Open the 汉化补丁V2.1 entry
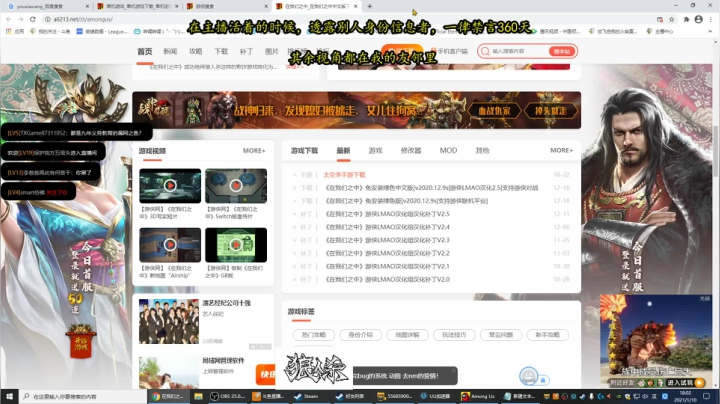Screen dimensions: 720x404 (x=387, y=266)
